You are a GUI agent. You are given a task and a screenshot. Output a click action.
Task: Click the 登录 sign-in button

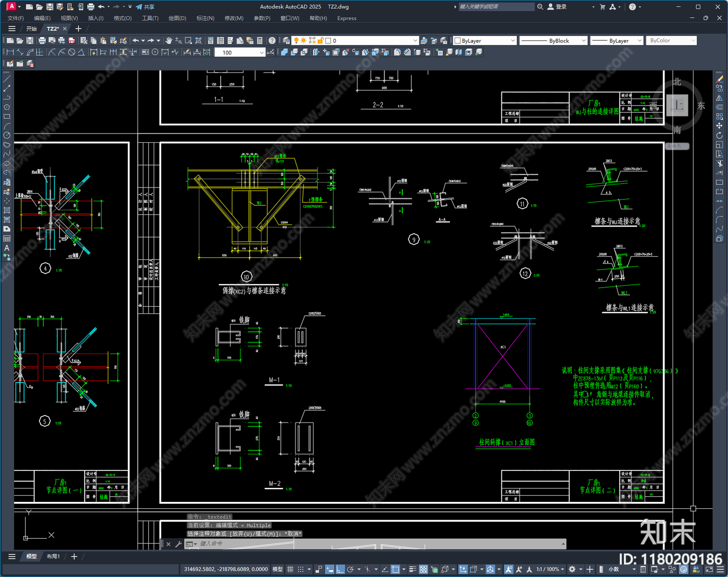point(557,7)
